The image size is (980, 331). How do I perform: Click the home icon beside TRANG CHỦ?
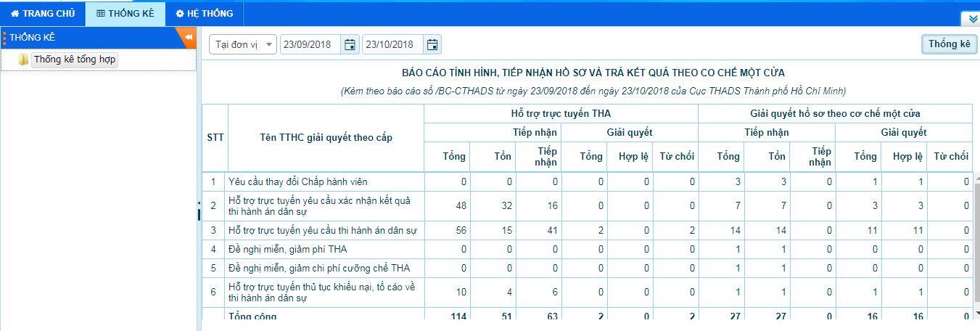tap(15, 14)
